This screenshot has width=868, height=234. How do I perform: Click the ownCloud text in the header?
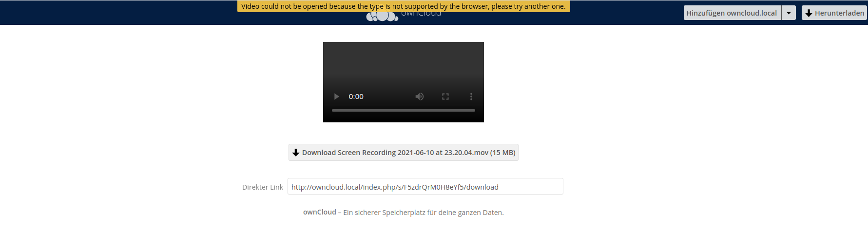pyautogui.click(x=421, y=15)
